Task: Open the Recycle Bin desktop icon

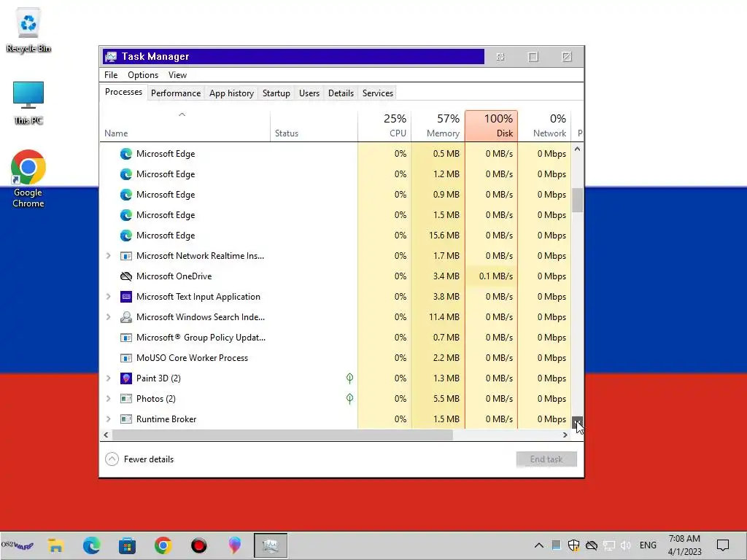Action: click(x=28, y=31)
